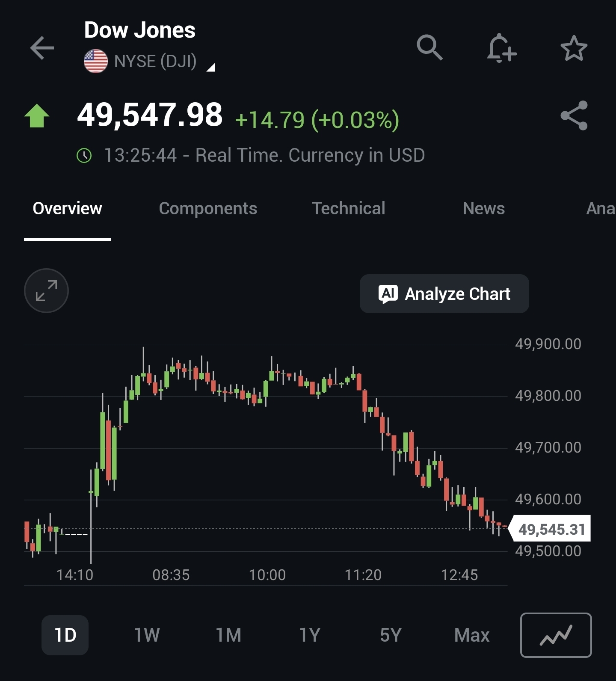Viewport: 616px width, 681px height.
Task: Show the Max time range
Action: [x=471, y=635]
